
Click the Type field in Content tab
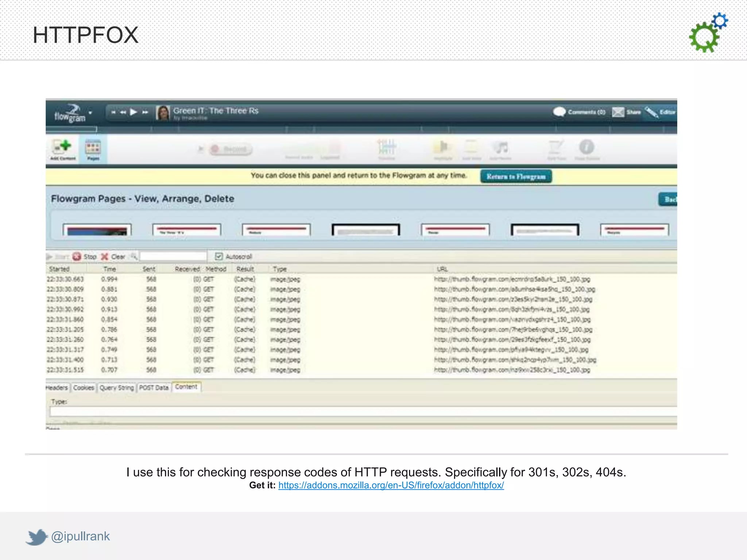[x=363, y=412]
